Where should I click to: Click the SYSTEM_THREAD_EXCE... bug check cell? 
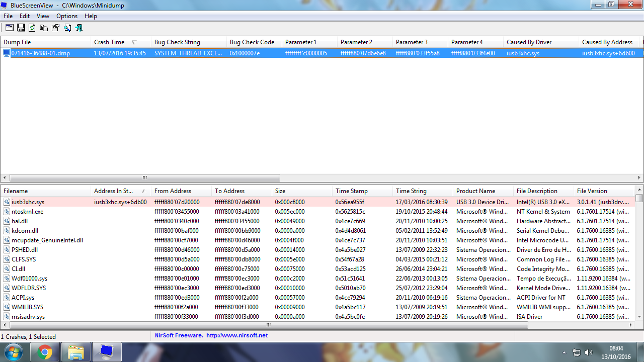tap(188, 53)
